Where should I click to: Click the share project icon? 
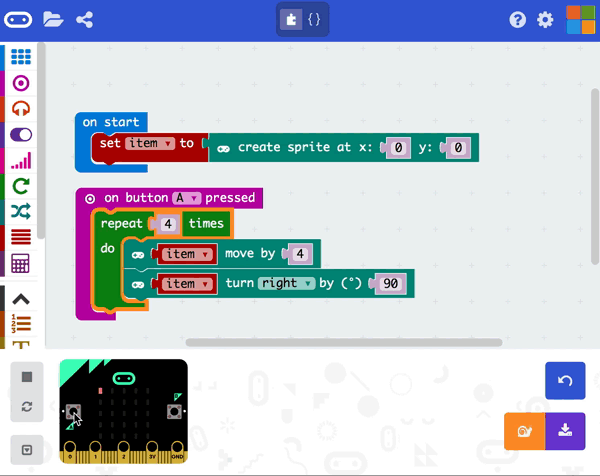point(85,19)
